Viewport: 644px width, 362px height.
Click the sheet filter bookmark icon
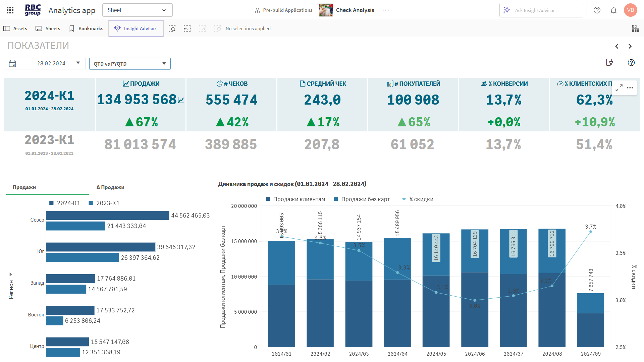coord(610,63)
